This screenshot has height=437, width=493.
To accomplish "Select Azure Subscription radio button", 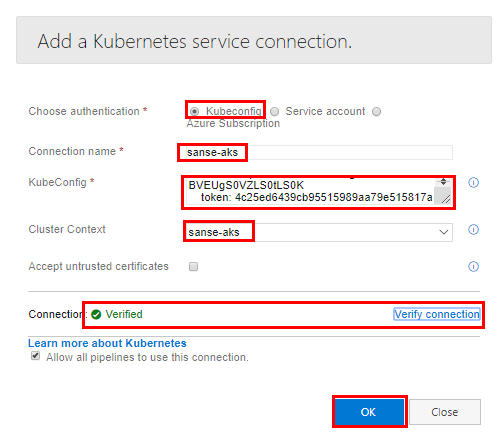I will pyautogui.click(x=376, y=112).
